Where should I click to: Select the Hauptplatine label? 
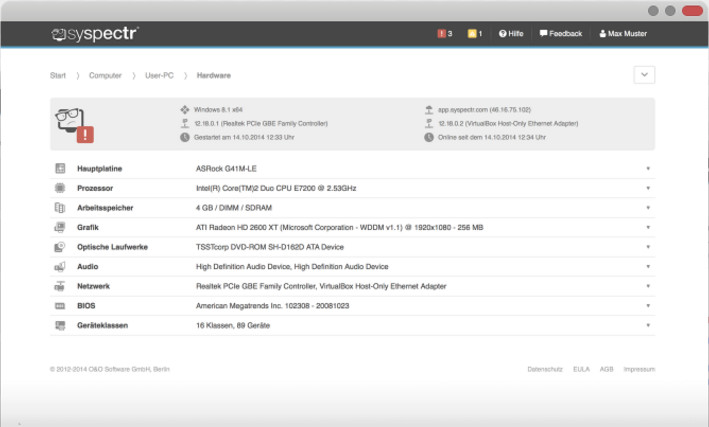(x=99, y=169)
